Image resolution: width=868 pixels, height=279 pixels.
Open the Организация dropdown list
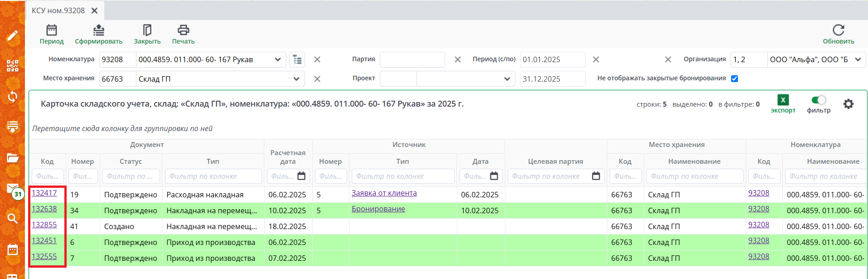(x=858, y=59)
